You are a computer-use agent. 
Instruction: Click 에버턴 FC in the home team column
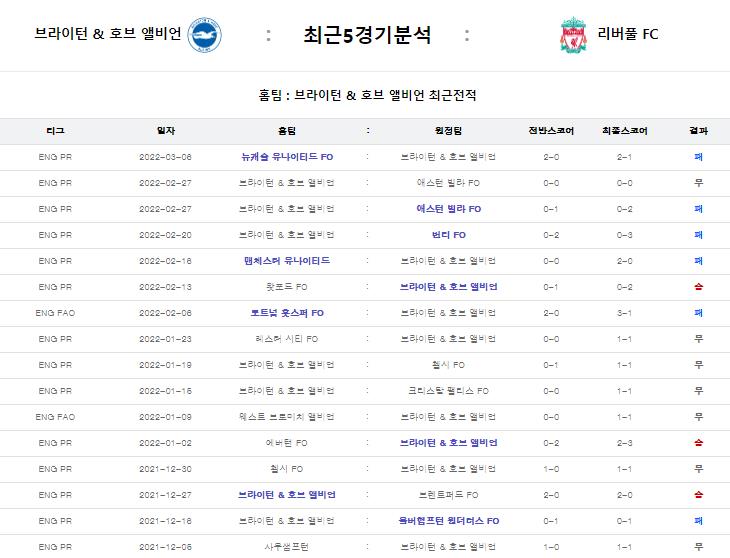(286, 443)
